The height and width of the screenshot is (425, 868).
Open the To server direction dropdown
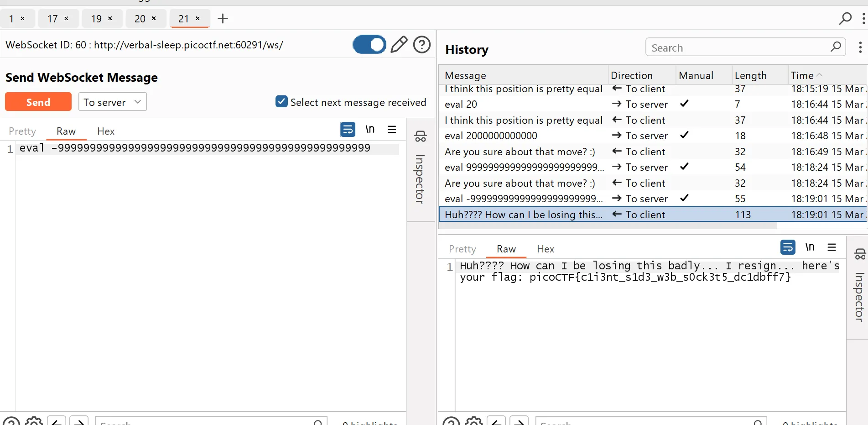pyautogui.click(x=112, y=102)
